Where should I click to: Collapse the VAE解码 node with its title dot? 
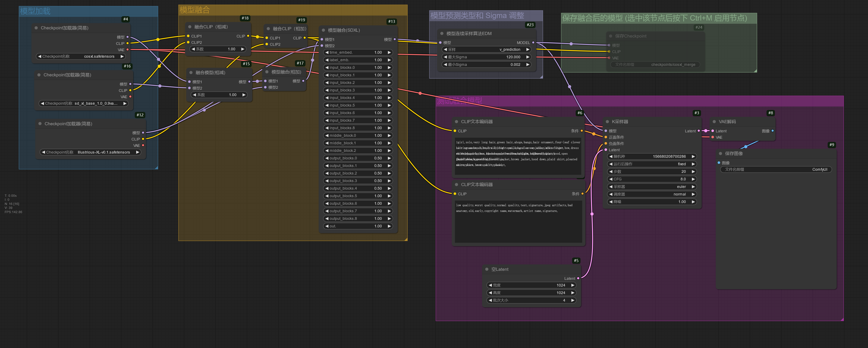tap(714, 122)
